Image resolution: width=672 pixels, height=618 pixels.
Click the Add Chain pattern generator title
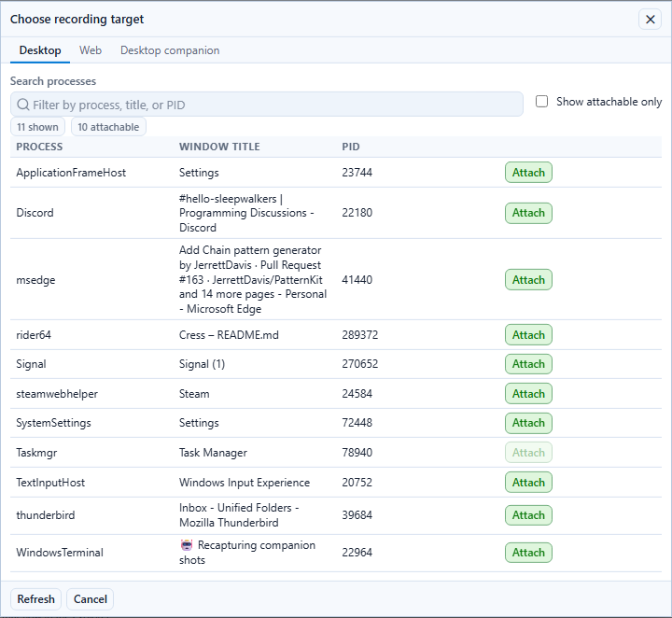[253, 279]
